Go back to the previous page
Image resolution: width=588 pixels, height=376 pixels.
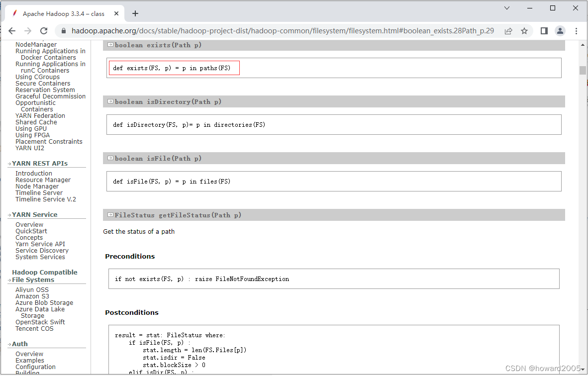(x=12, y=31)
